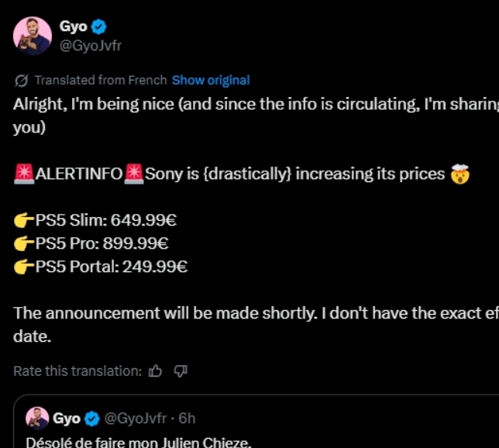
Task: Click the translation icon before 'Translated from French'
Action: pos(21,80)
